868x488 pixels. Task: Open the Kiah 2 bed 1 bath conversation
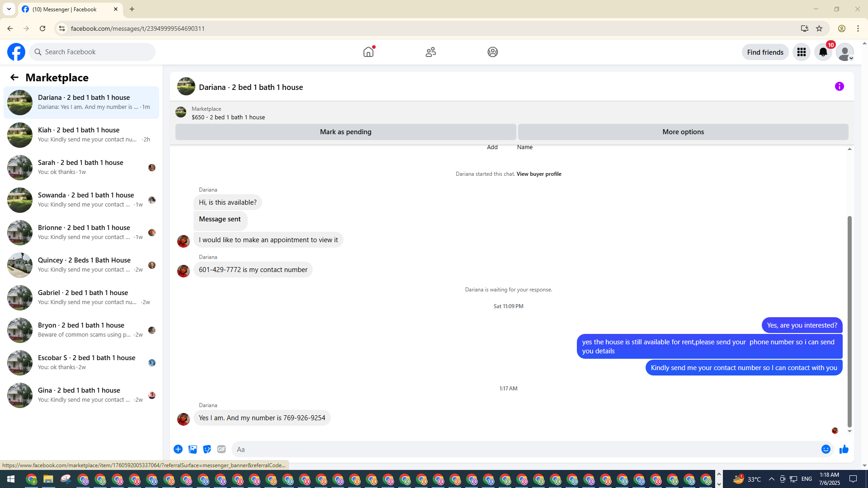[x=81, y=135]
